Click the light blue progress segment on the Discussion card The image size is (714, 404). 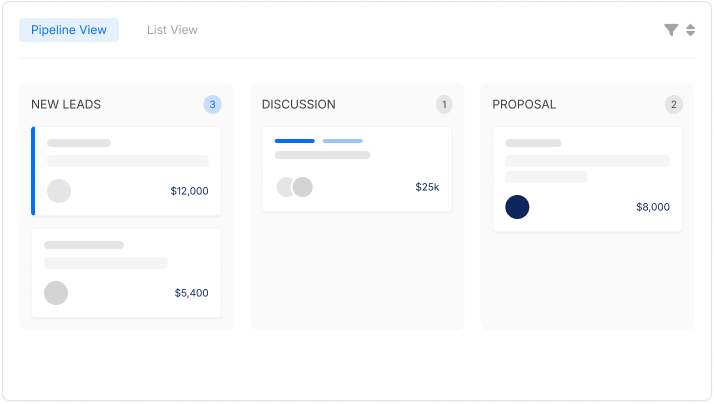343,141
